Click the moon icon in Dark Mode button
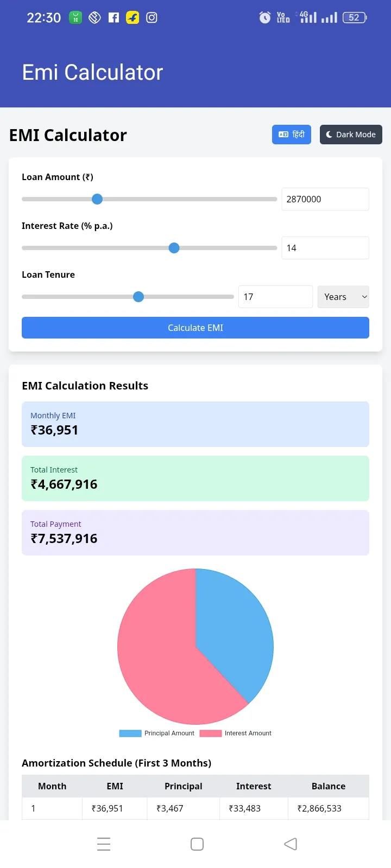 coord(329,135)
